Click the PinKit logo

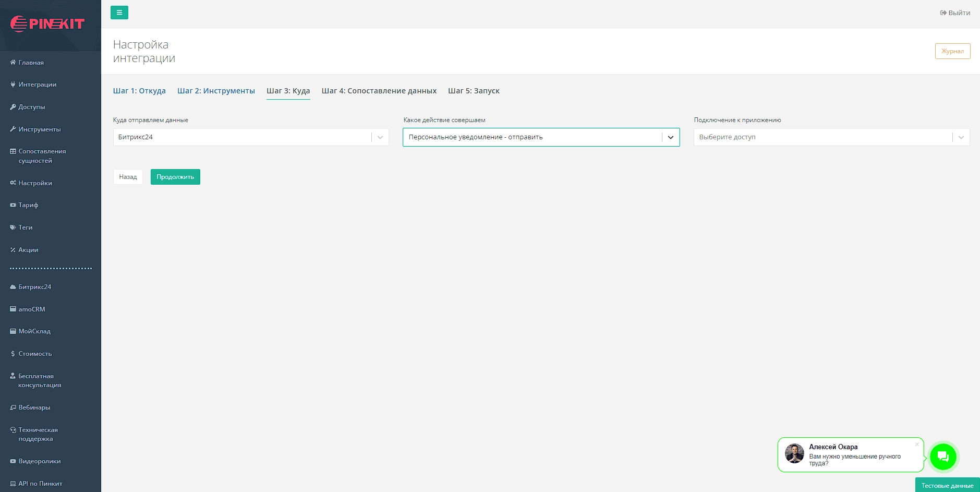(47, 24)
